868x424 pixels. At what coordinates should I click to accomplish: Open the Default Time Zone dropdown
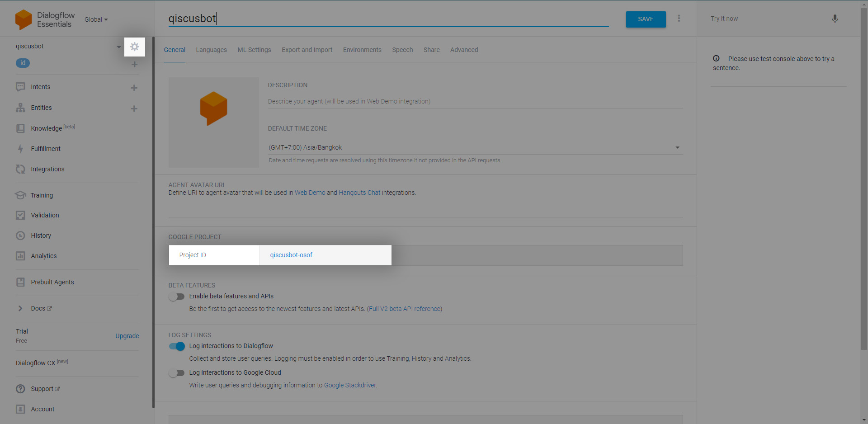[x=677, y=147]
